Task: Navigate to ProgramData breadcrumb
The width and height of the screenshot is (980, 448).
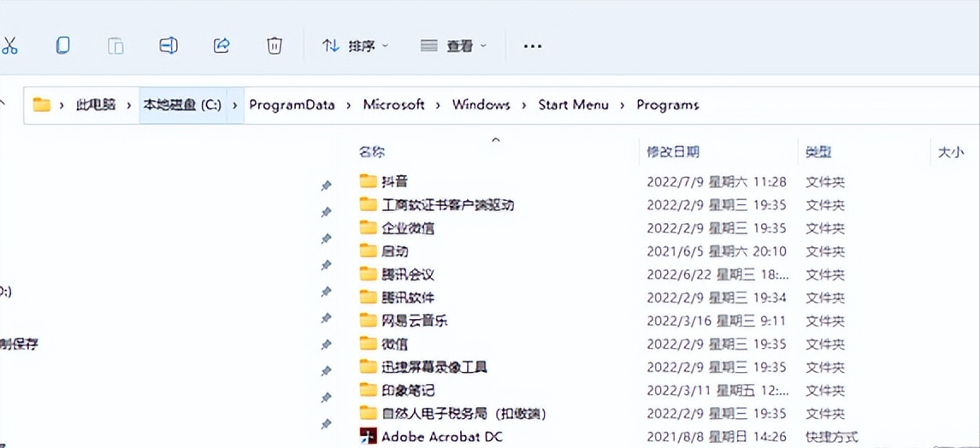Action: 292,105
